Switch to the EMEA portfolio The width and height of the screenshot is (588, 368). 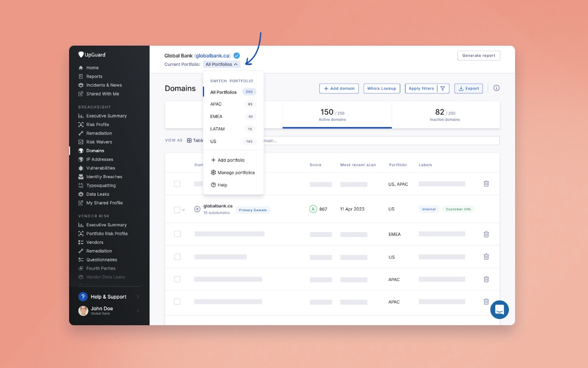(233, 116)
